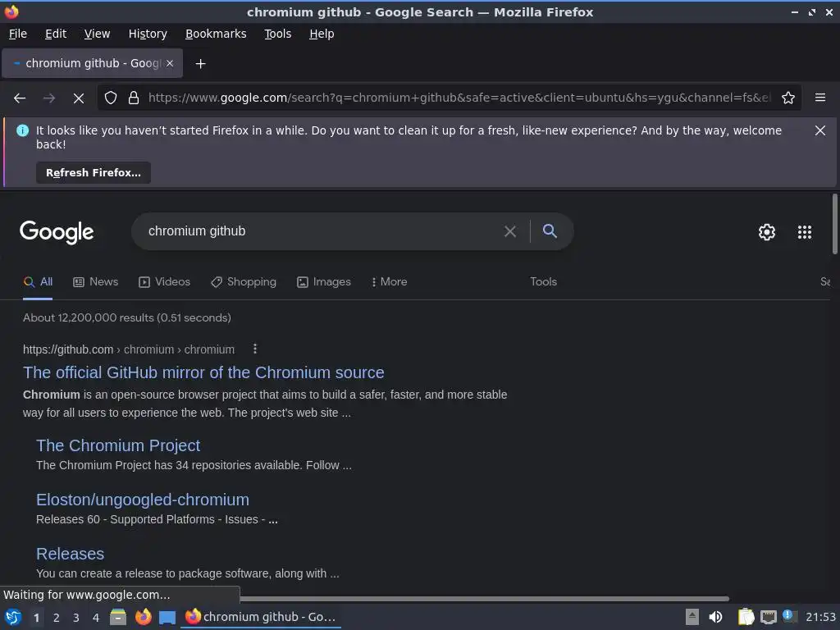Submit search with the magnifier icon
This screenshot has height=630, width=840.
tap(550, 231)
